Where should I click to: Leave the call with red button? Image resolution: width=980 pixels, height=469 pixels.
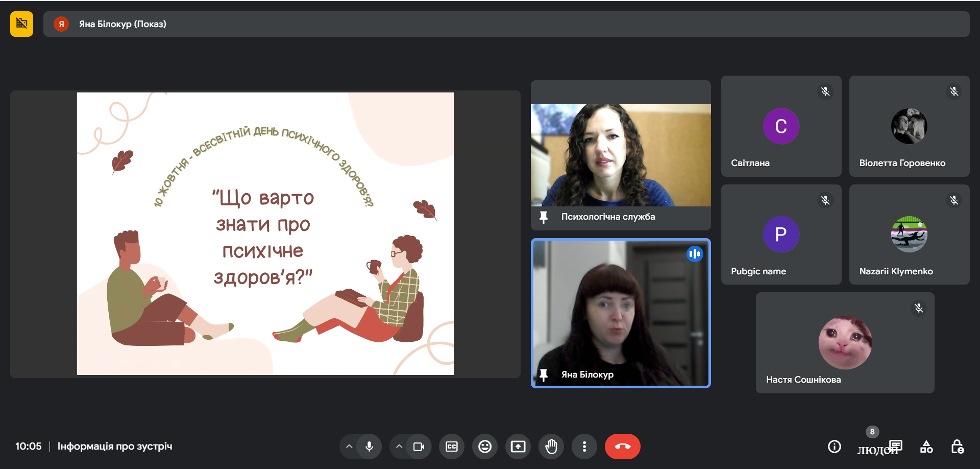[x=622, y=447]
